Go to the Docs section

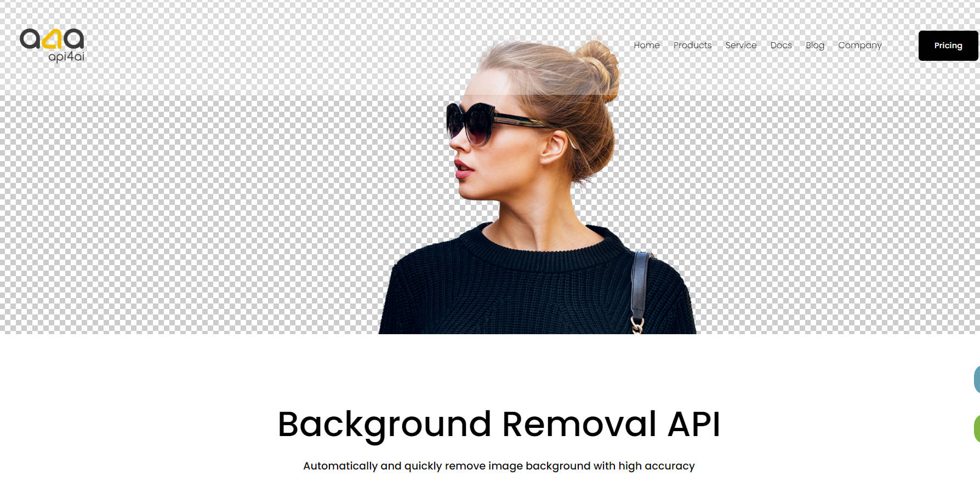[x=780, y=45]
